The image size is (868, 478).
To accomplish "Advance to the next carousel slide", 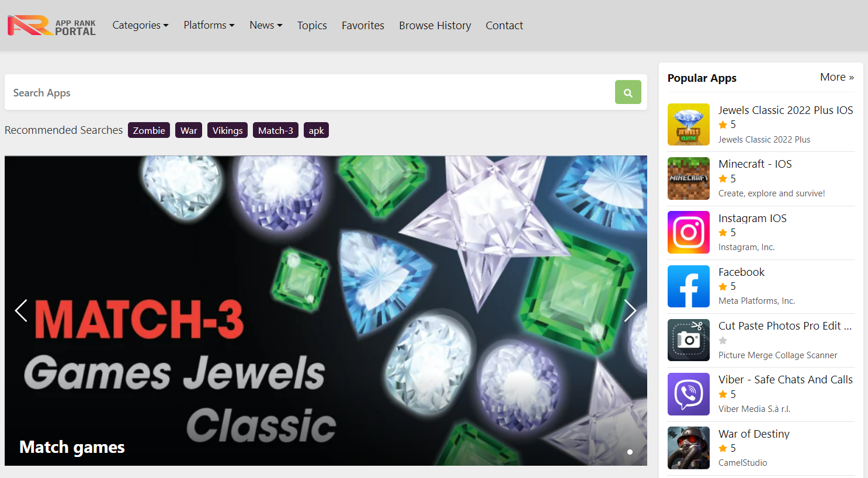I will (x=630, y=310).
